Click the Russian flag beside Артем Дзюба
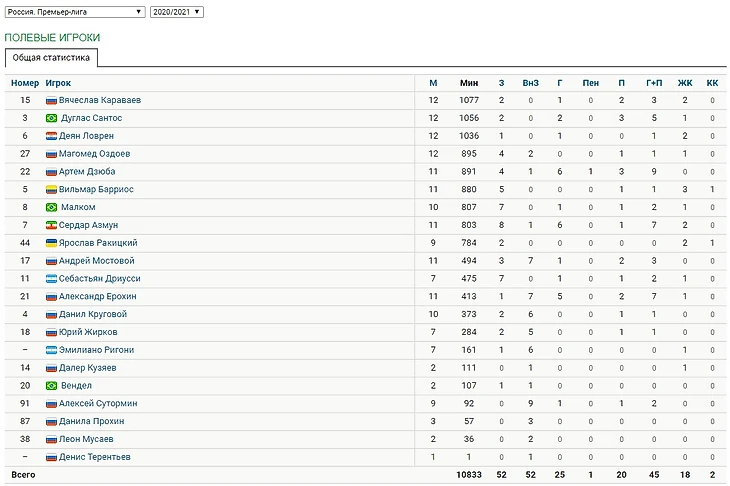Viewport: 730px width, 486px height. (x=51, y=172)
